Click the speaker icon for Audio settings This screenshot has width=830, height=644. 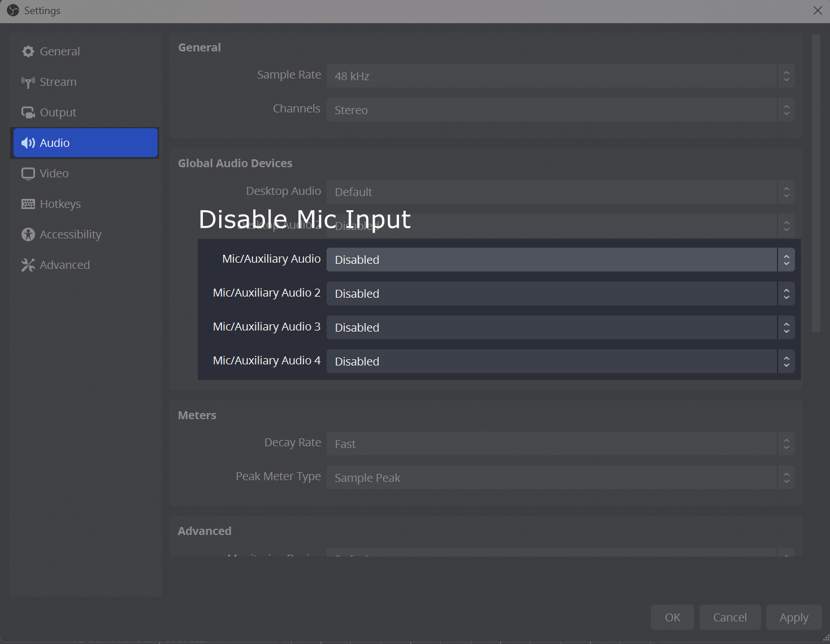28,142
